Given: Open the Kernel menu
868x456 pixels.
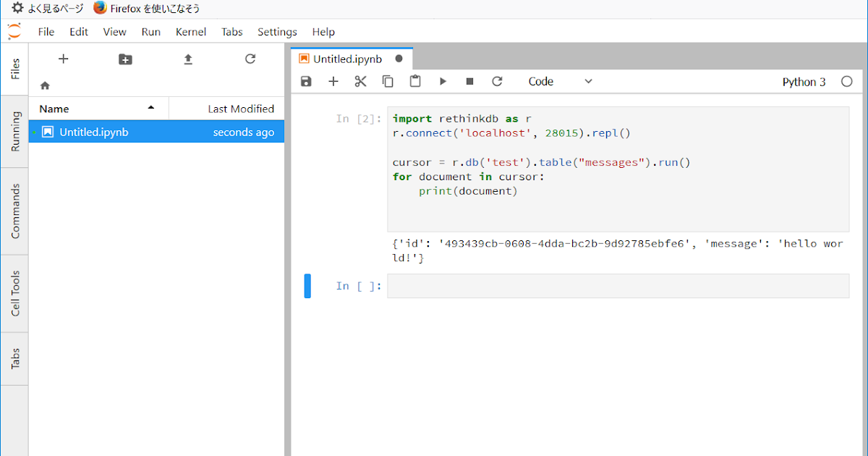Looking at the screenshot, I should (x=190, y=32).
